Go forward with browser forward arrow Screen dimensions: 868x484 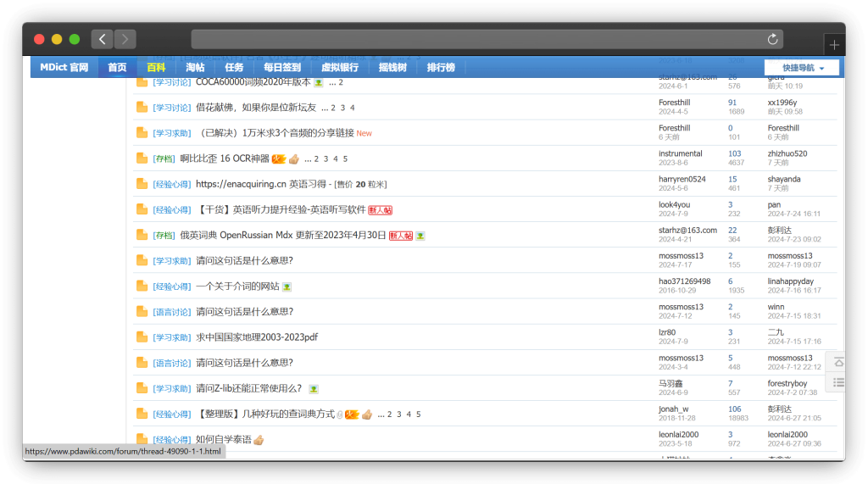tap(125, 39)
